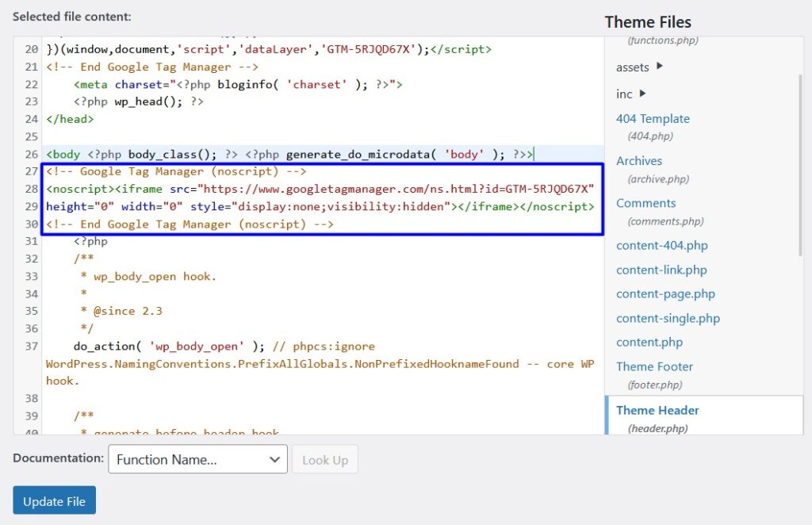Viewport: 812px width, 525px height.
Task: Select the Theme Header file
Action: coord(657,410)
